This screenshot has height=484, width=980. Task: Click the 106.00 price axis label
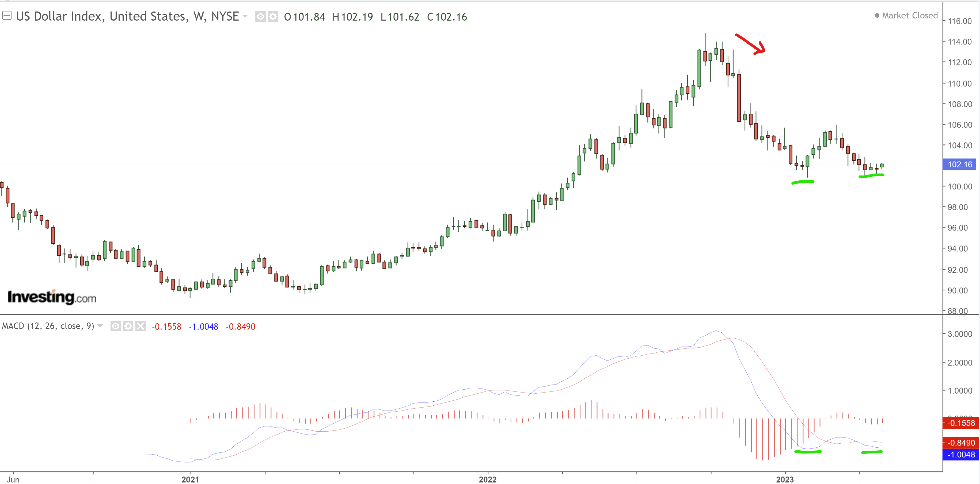[x=959, y=125]
